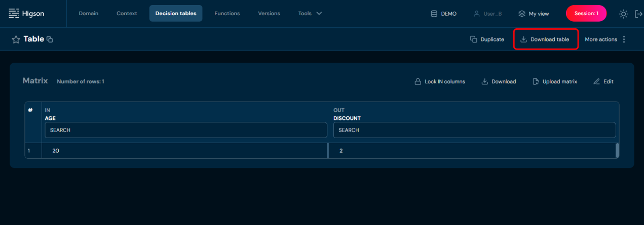Click the AGE column search field
The width and height of the screenshot is (644, 225).
point(186,130)
